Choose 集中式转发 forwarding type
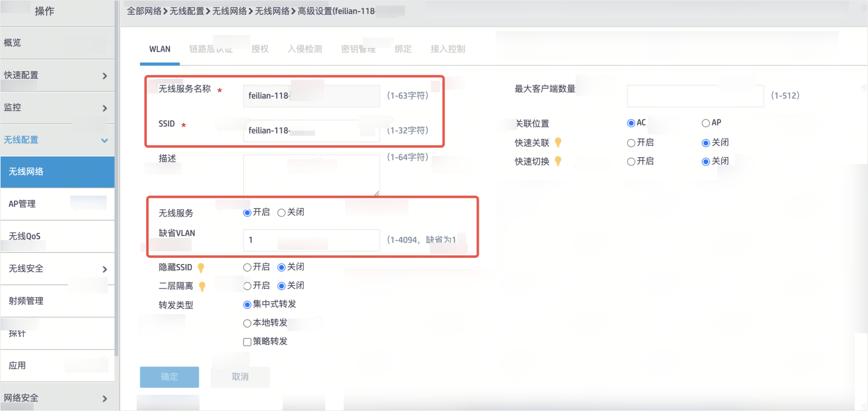 click(247, 304)
